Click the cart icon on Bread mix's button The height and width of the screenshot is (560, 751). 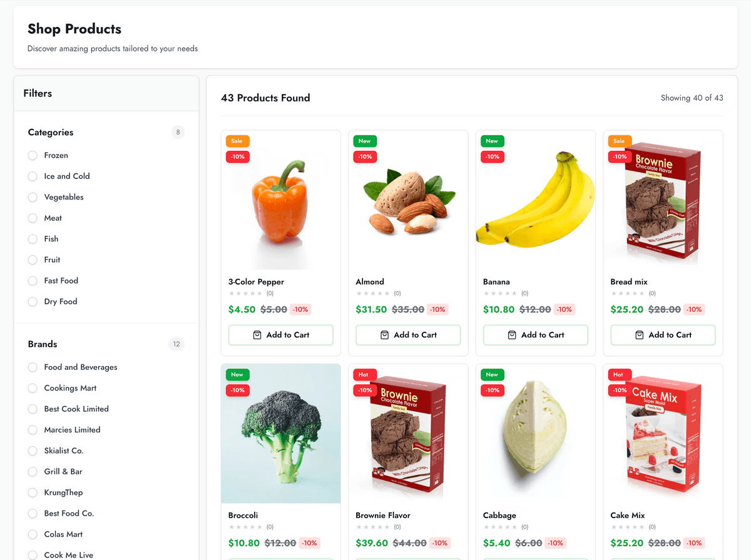click(640, 335)
